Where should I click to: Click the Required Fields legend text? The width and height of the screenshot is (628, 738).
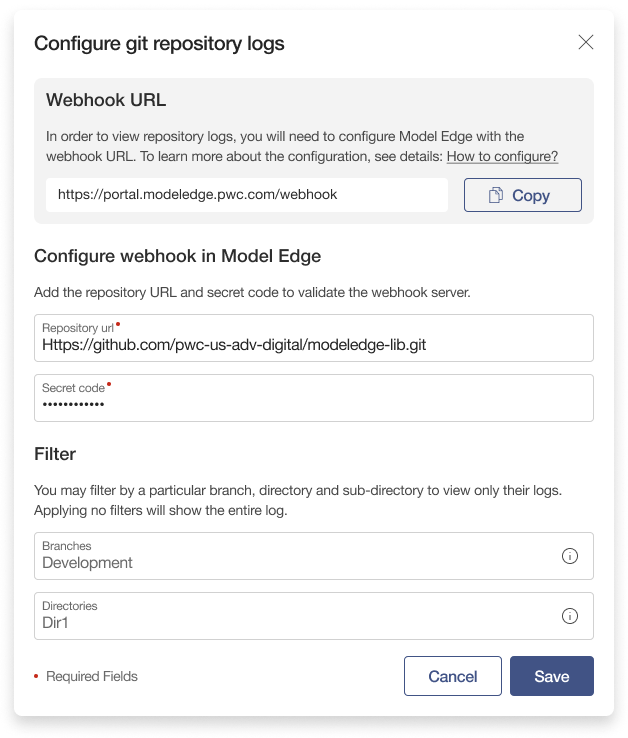pyautogui.click(x=92, y=677)
